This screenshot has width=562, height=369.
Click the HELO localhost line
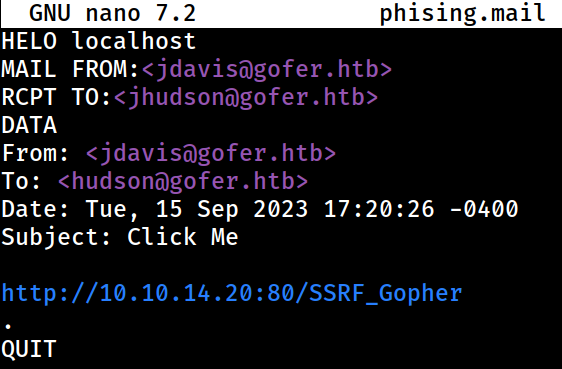point(99,41)
